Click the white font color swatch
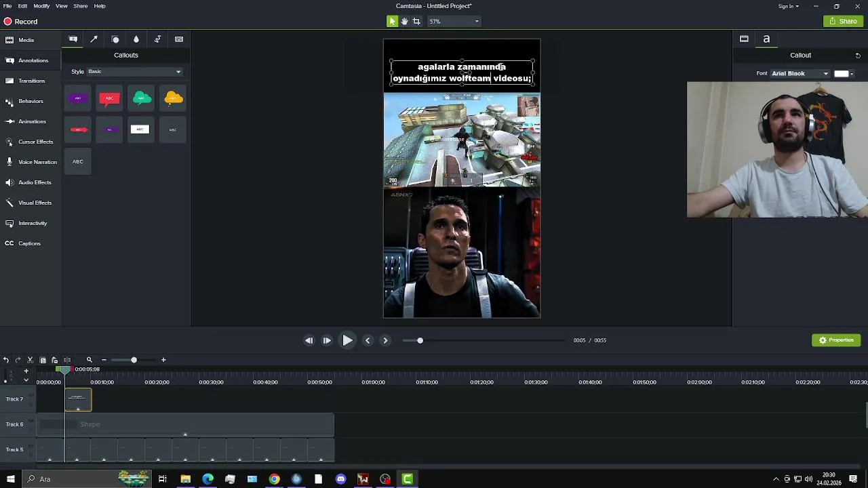 click(841, 74)
